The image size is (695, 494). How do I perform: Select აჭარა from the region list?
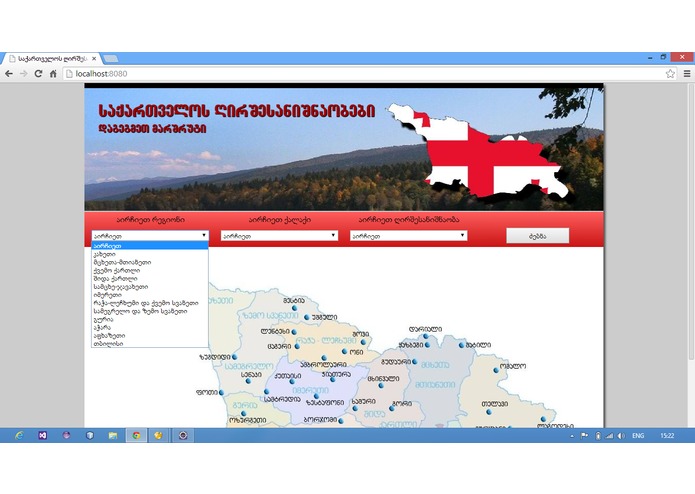click(150, 327)
